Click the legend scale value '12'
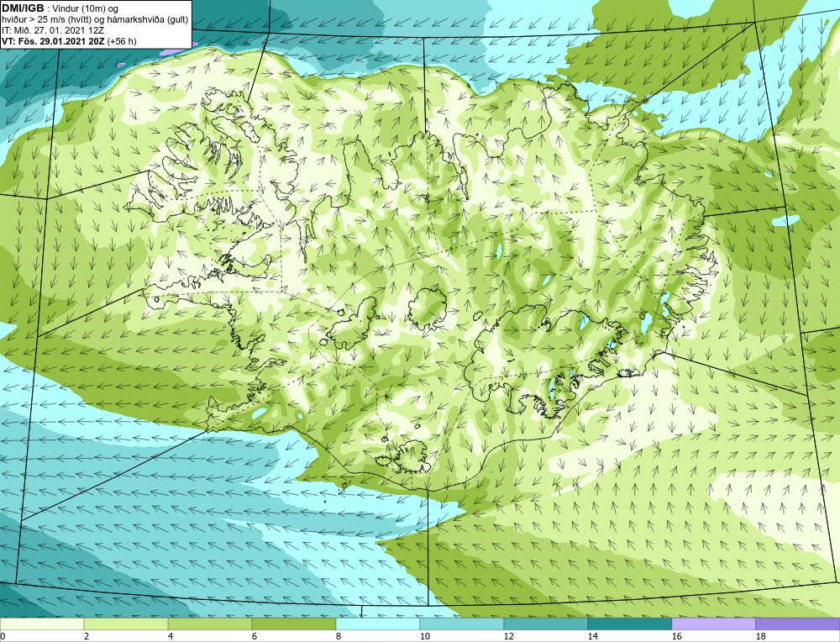 pyautogui.click(x=509, y=636)
